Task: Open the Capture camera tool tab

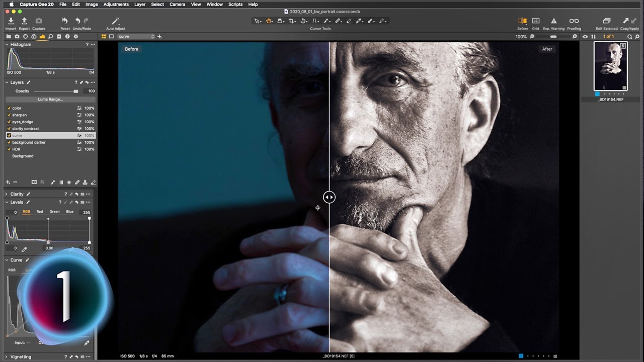Action: click(17, 36)
